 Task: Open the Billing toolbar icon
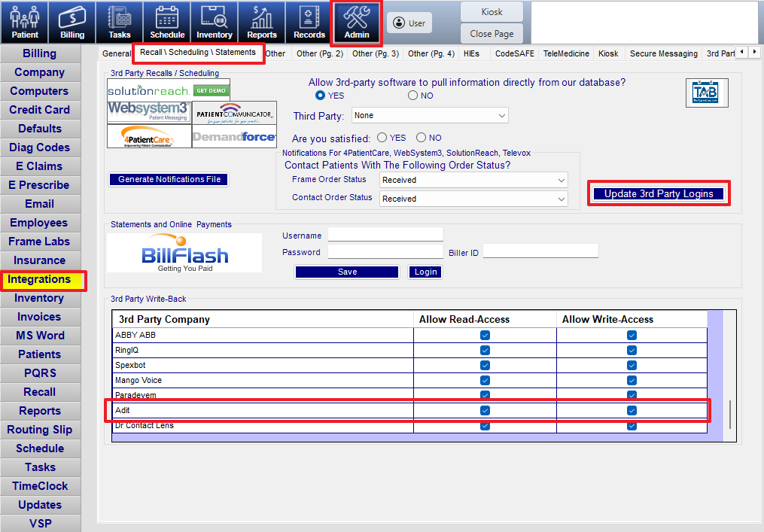(x=72, y=22)
